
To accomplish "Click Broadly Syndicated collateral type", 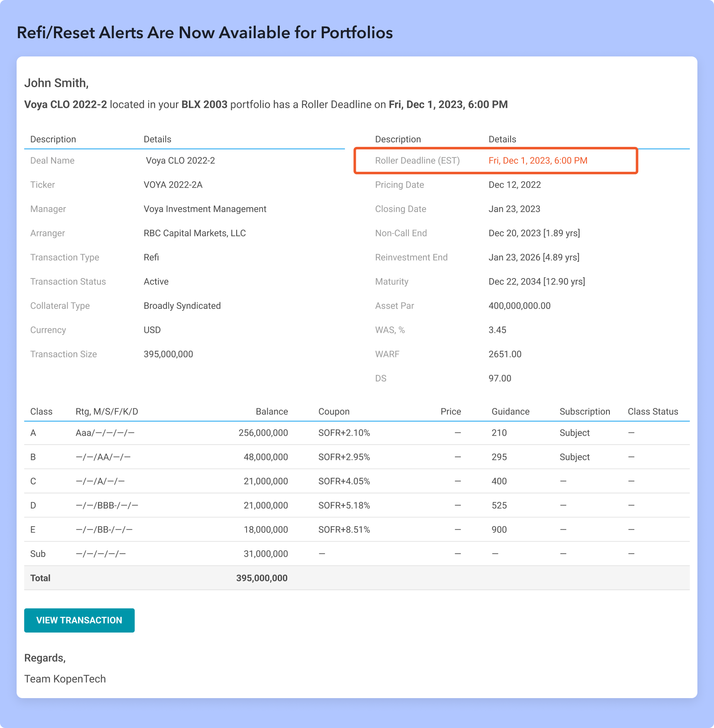I will point(182,306).
